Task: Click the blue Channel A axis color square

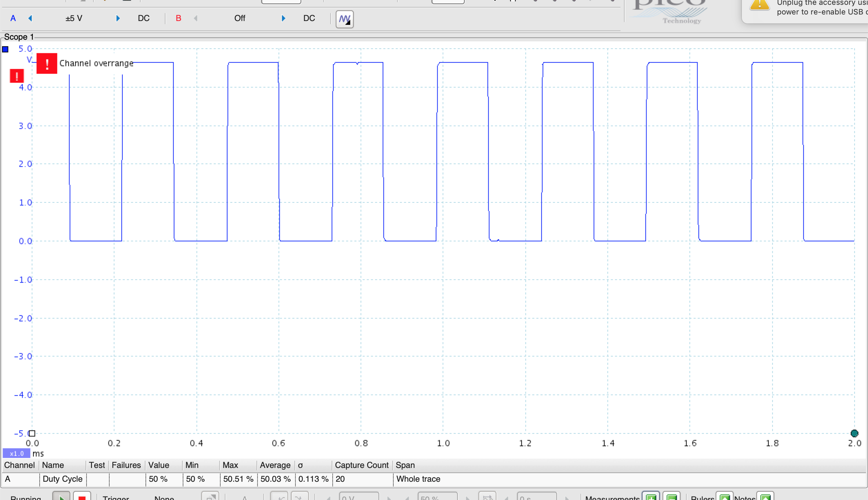Action: pyautogui.click(x=6, y=49)
